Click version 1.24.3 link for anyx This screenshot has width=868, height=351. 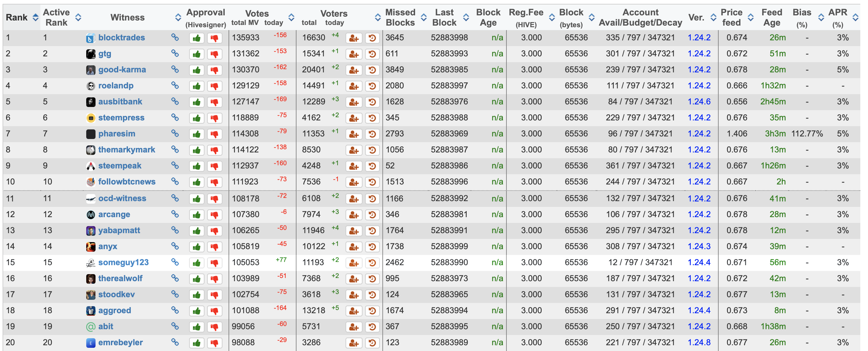[x=699, y=246]
